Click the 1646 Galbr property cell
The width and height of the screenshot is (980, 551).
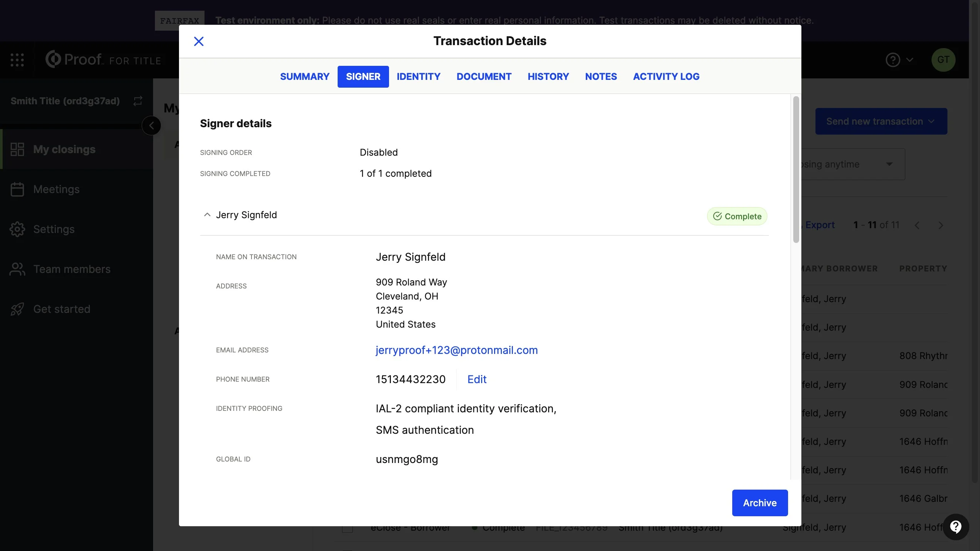923,498
